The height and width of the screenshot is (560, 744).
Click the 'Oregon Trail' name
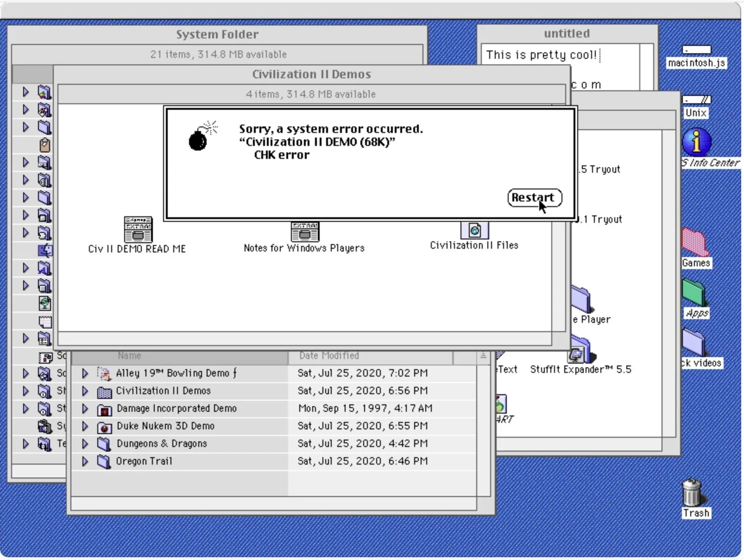(144, 461)
